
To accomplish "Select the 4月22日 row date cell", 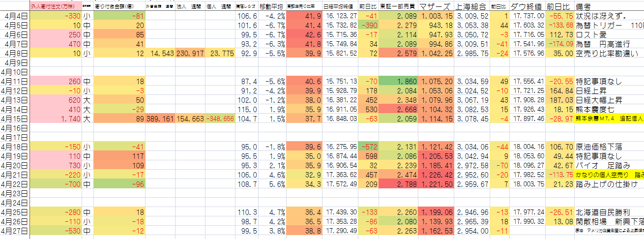I will pyautogui.click(x=15, y=183).
